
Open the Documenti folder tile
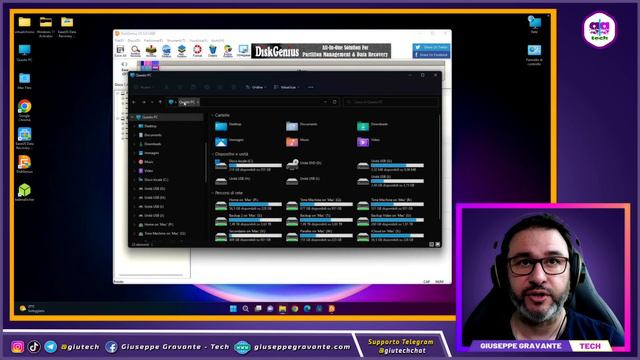click(302, 126)
